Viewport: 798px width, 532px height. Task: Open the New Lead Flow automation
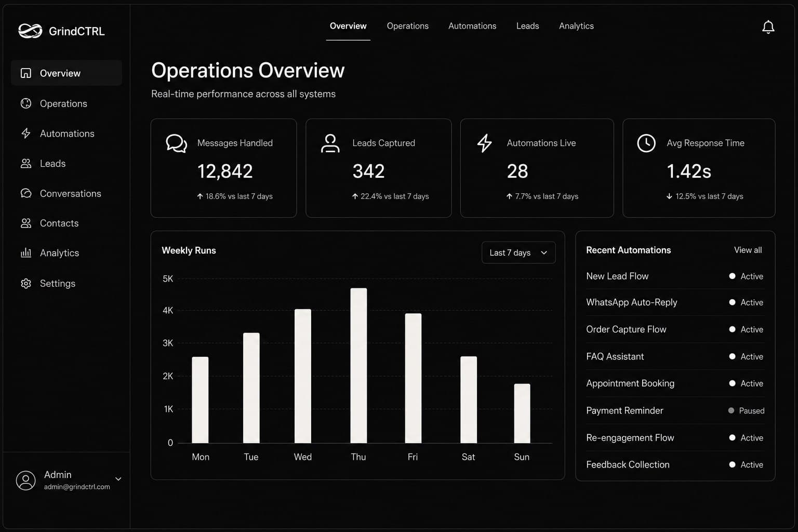pyautogui.click(x=675, y=276)
